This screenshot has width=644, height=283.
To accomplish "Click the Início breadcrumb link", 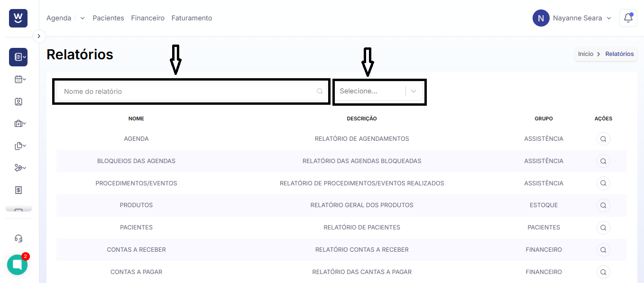I will pyautogui.click(x=586, y=54).
